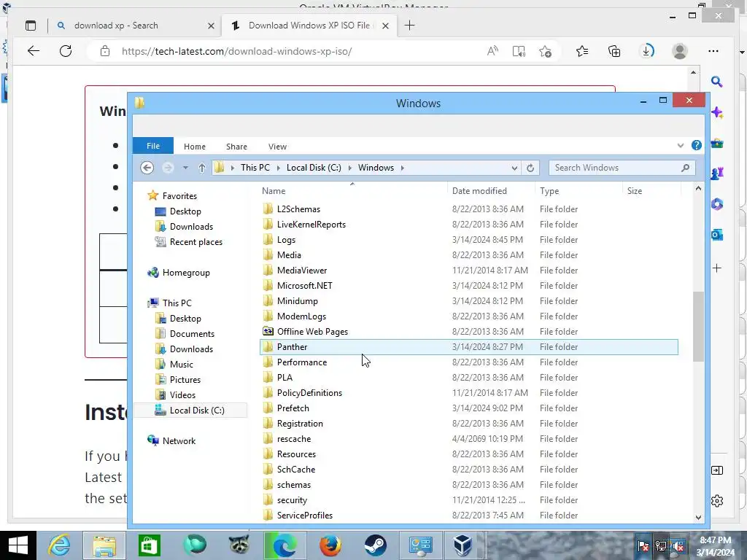Select Local Disk (C:) in navigation pane
This screenshot has width=747, height=560.
(x=197, y=411)
